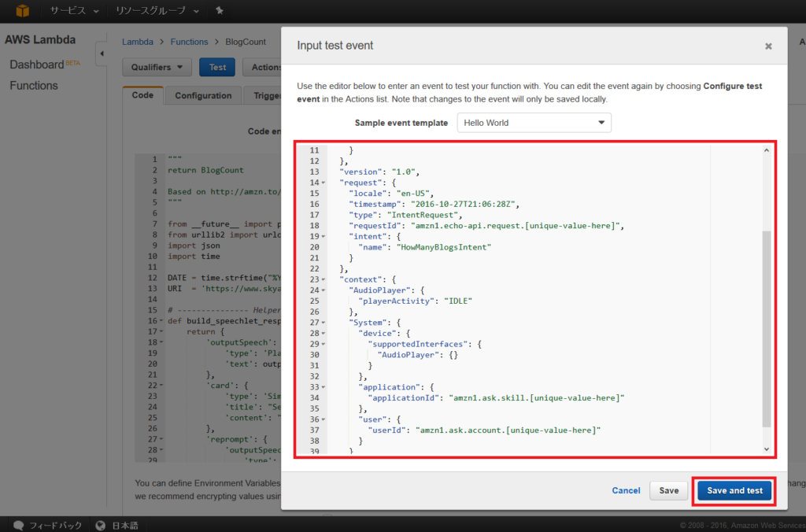Click the AWS home logo icon

point(21,11)
